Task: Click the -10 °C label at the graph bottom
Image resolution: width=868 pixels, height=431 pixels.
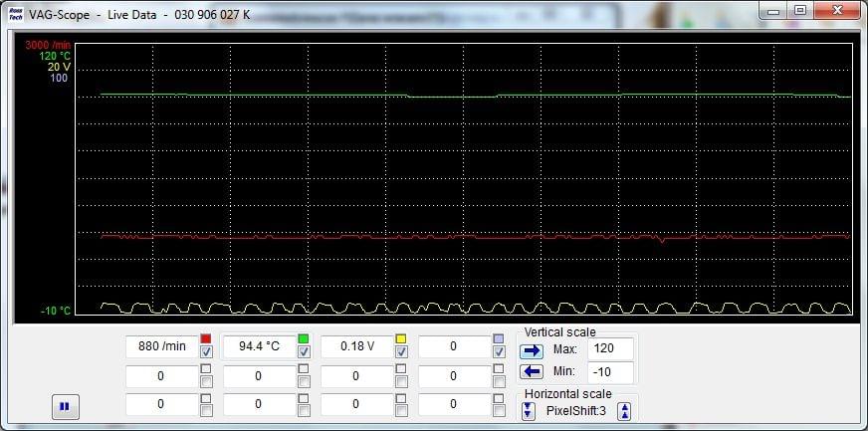Action: 56,311
